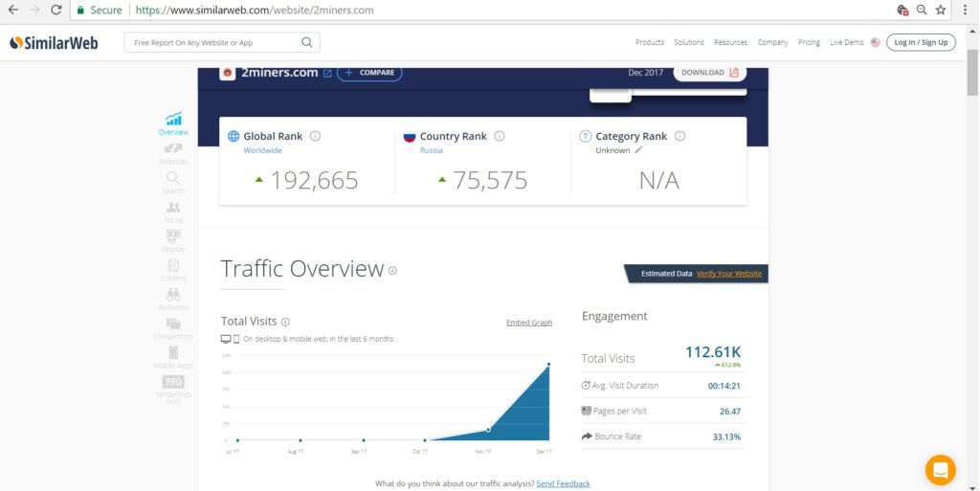Screen dimensions: 980x491
Task: Click the Country Rank info icon
Action: (x=499, y=136)
